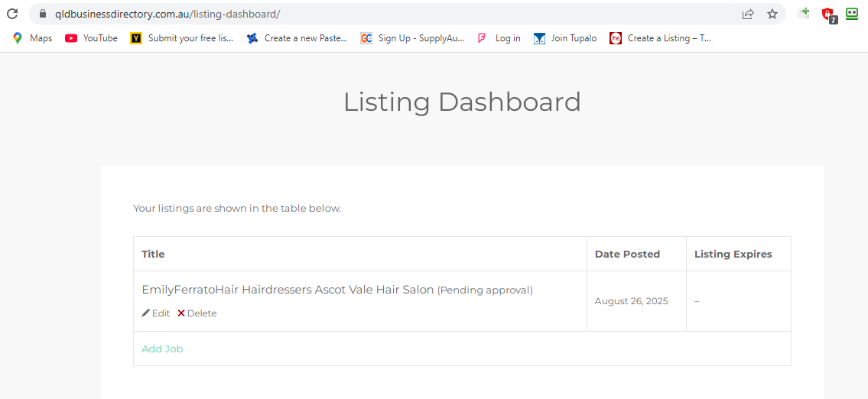Bookmark this page with the star icon

772,14
